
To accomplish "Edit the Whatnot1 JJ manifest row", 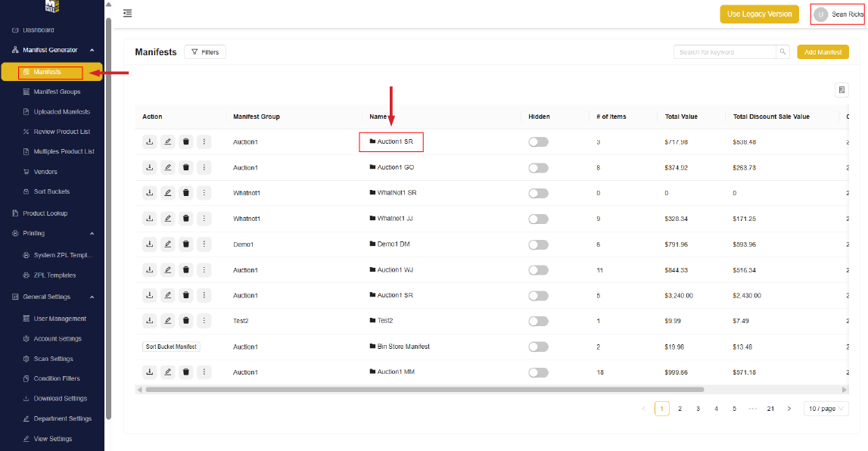I will click(168, 219).
